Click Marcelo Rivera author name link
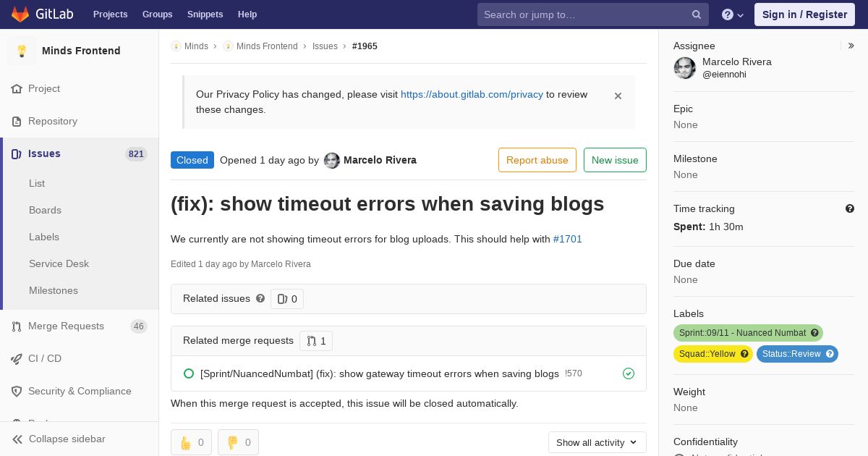868x456 pixels. tap(380, 160)
